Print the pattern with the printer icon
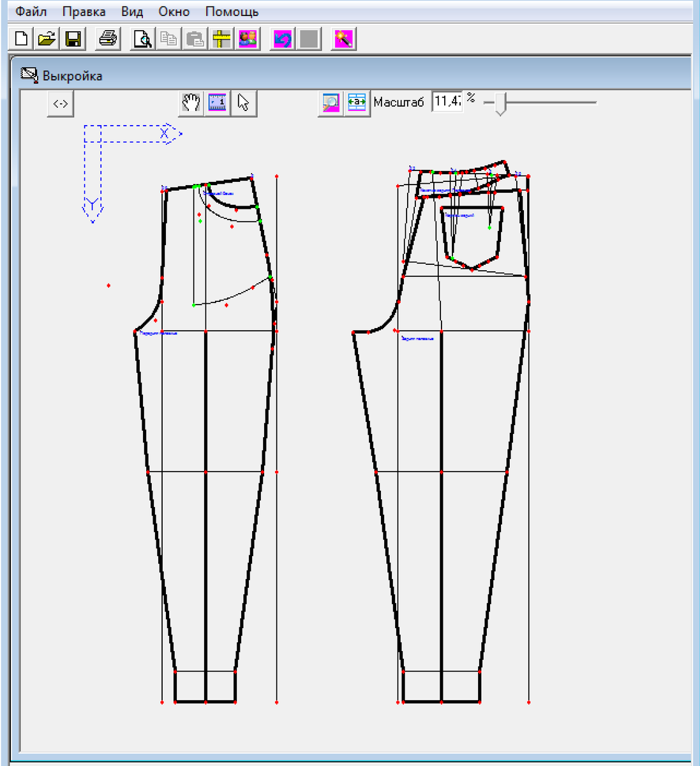700x766 pixels. [108, 39]
